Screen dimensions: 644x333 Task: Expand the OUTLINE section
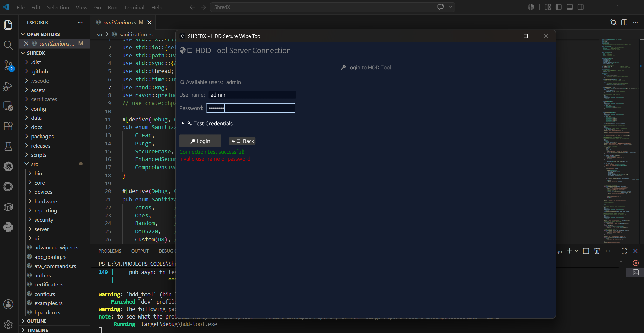(55, 321)
